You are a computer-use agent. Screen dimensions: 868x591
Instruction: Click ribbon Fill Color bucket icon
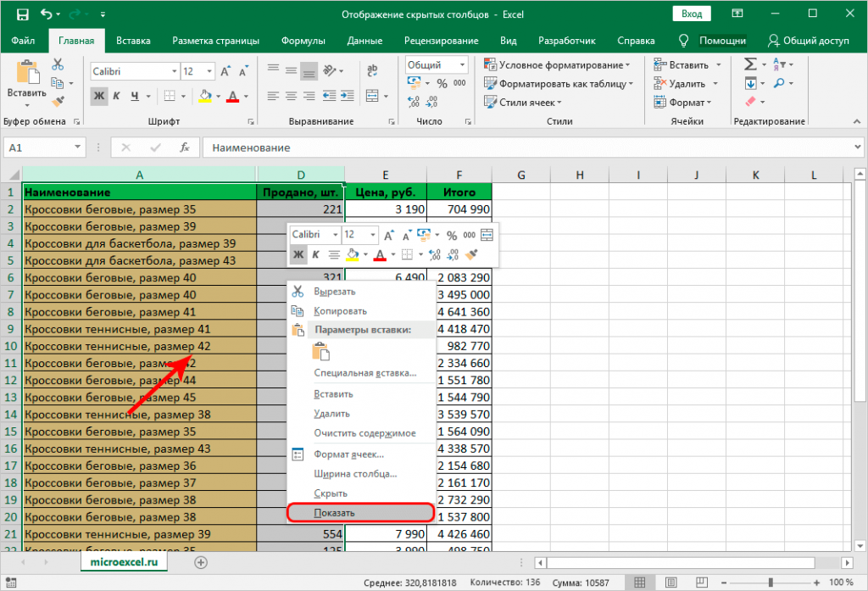pos(205,96)
